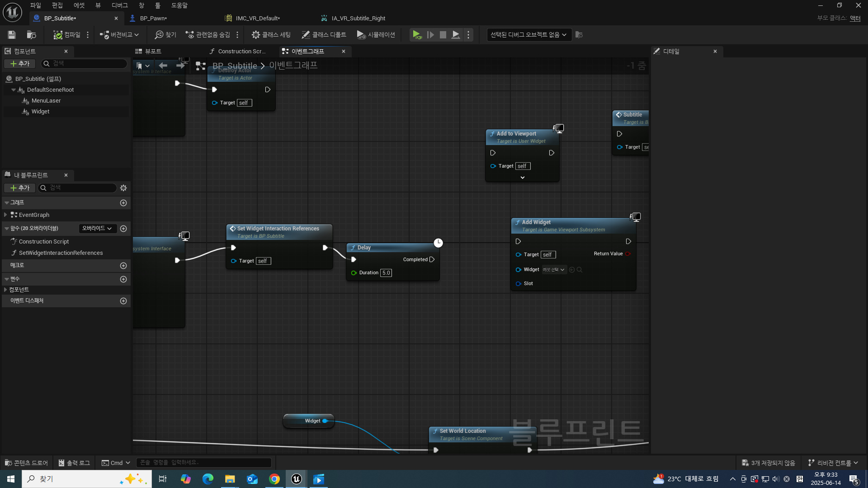
Task: Click the Save icon in the toolbar
Action: 12,35
